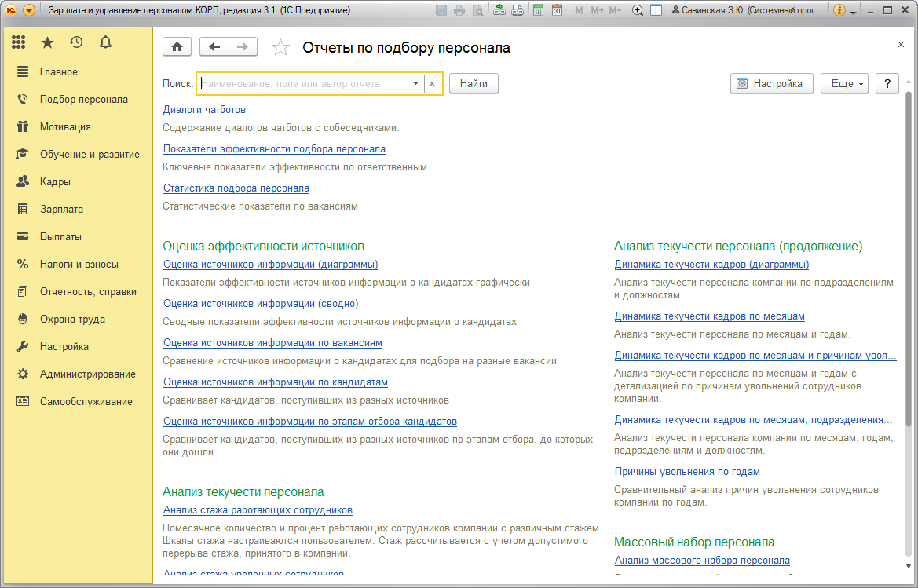
Task: Open the Calendar icon
Action: (x=557, y=10)
